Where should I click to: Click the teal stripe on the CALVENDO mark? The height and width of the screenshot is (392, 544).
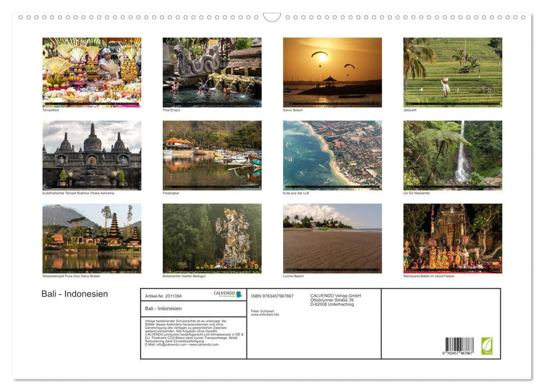pos(239,295)
